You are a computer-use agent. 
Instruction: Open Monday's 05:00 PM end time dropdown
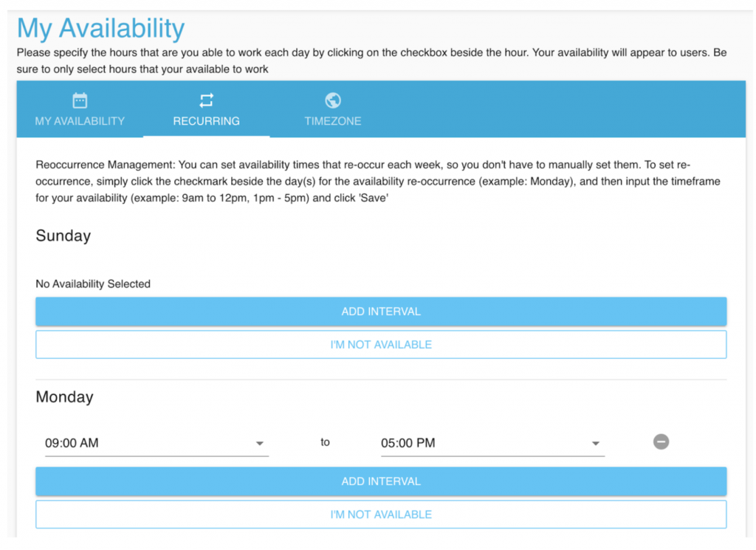pyautogui.click(x=492, y=444)
